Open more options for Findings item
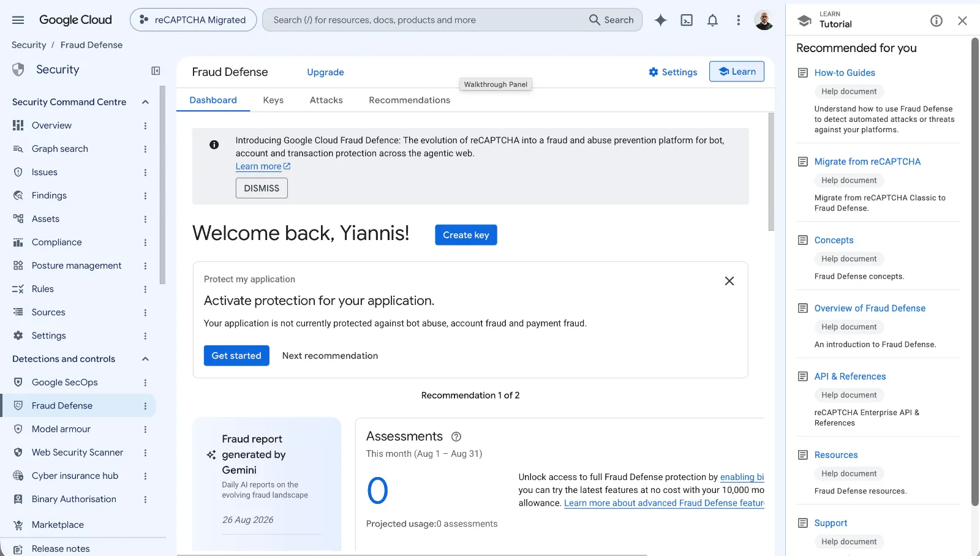 click(x=145, y=196)
